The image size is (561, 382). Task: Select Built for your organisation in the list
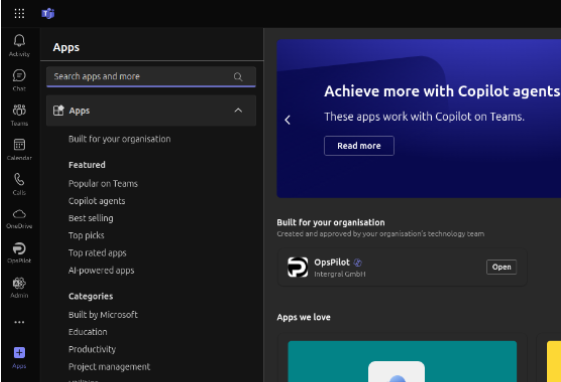pyautogui.click(x=119, y=139)
